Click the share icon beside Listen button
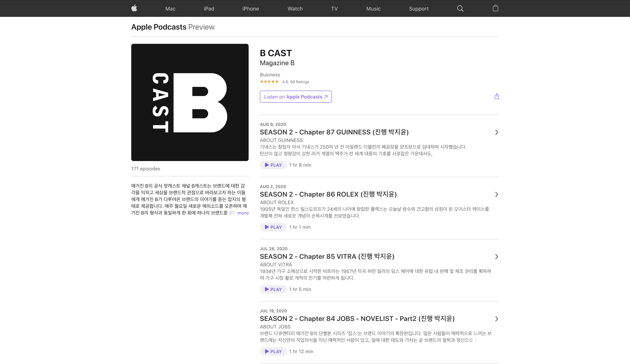This screenshot has width=630, height=364. point(496,96)
